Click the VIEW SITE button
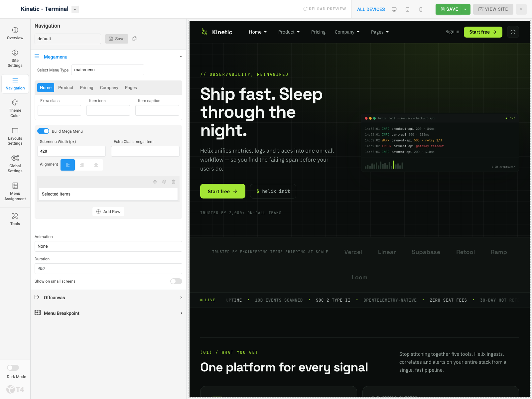Viewport: 532px width, 399px height. point(493,9)
